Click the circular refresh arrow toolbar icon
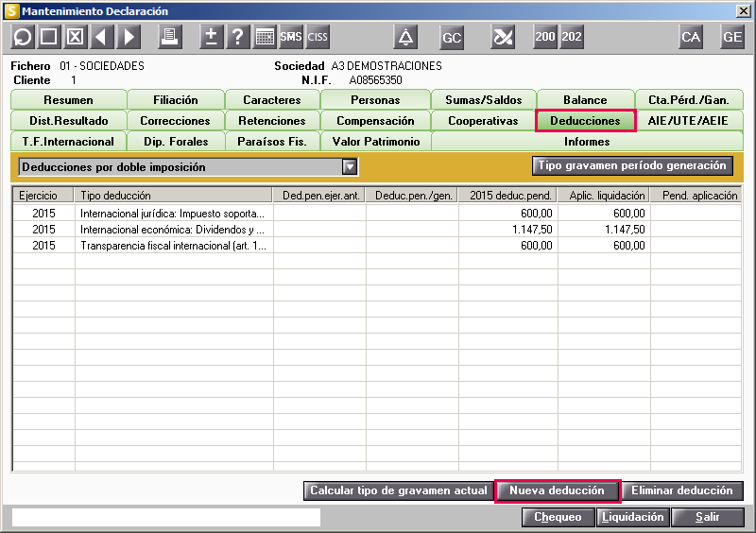 [x=22, y=37]
